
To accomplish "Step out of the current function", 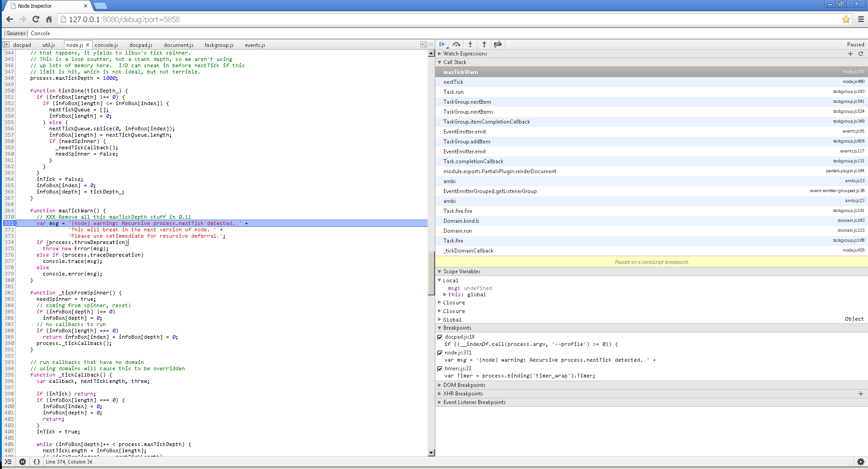I will pyautogui.click(x=484, y=44).
